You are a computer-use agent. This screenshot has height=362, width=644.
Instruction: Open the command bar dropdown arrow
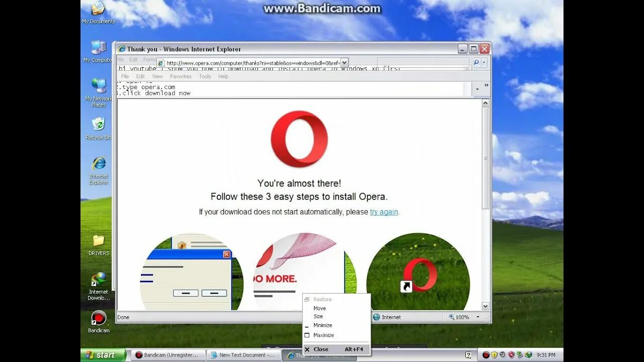click(477, 89)
